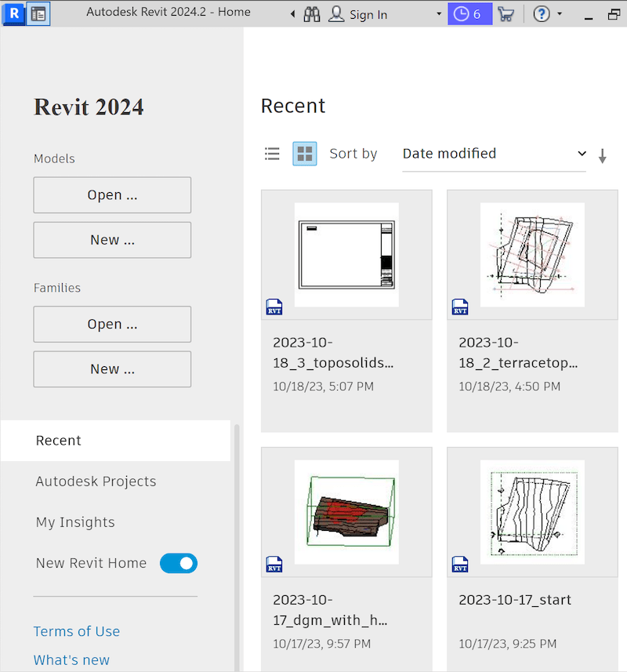Open the 2023-10-17_dgm_with_h thumbnail
Screen dimensions: 627x672
(x=346, y=512)
